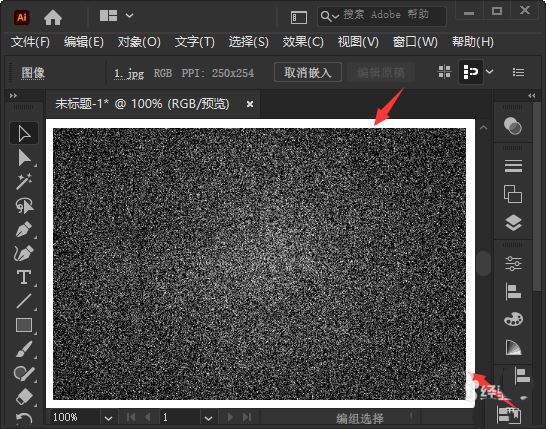Screen dimensions: 546x429
Task: Open the control bar options list icon
Action: pyautogui.click(x=518, y=72)
